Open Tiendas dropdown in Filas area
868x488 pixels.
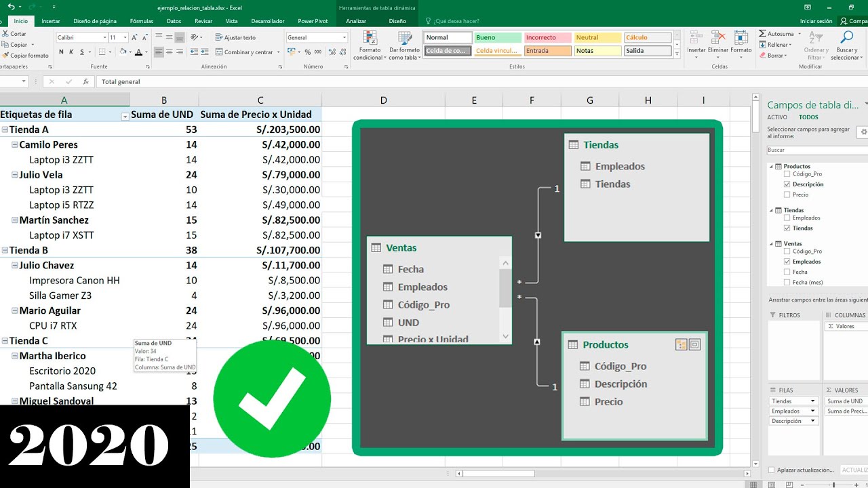click(x=814, y=401)
